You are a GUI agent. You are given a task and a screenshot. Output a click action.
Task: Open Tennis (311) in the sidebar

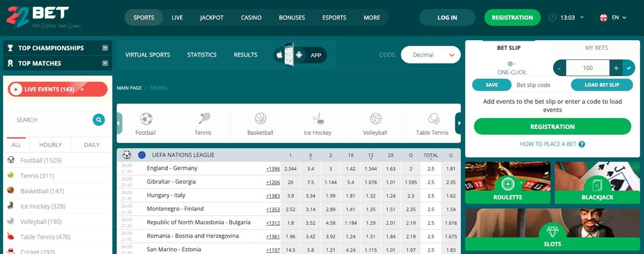pyautogui.click(x=37, y=176)
